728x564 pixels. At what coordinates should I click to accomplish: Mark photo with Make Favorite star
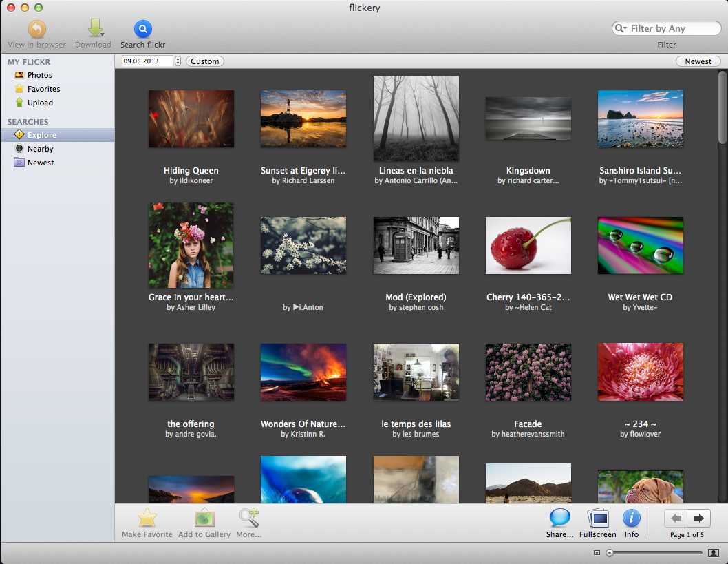[x=147, y=519]
